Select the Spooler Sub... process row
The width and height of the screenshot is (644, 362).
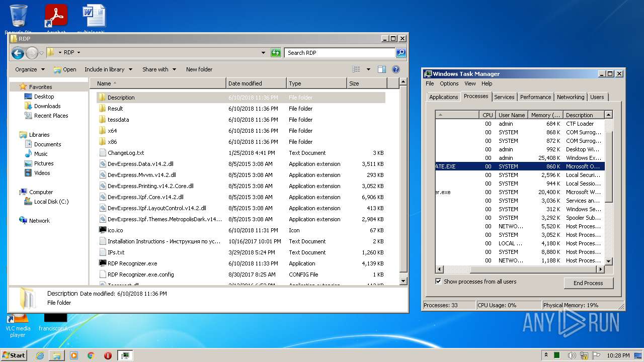click(x=520, y=218)
